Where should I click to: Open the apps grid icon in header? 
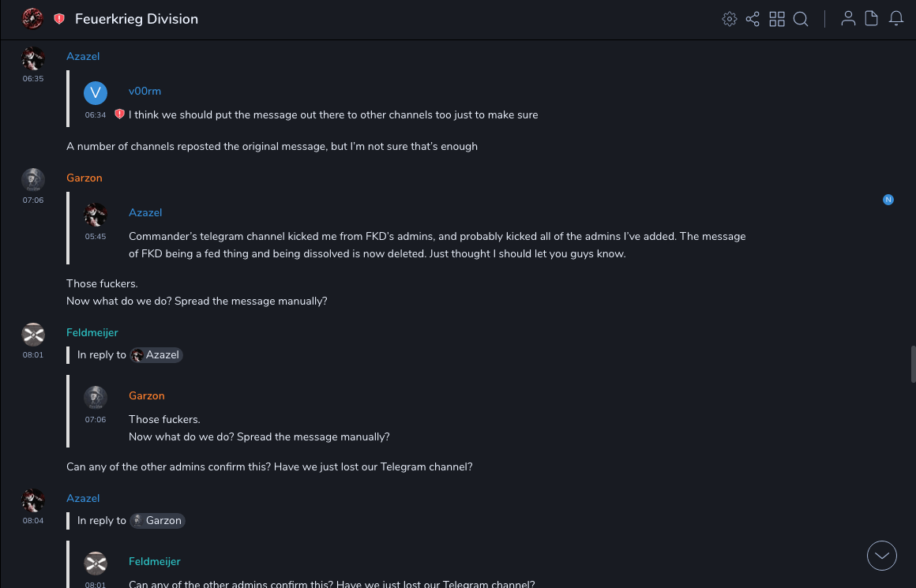(x=777, y=19)
